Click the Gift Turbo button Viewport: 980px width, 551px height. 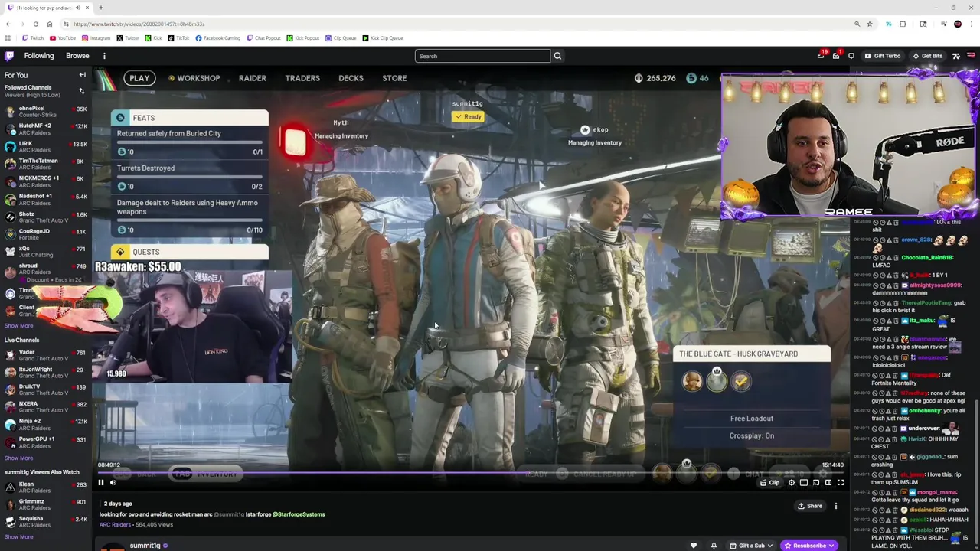[x=882, y=56]
